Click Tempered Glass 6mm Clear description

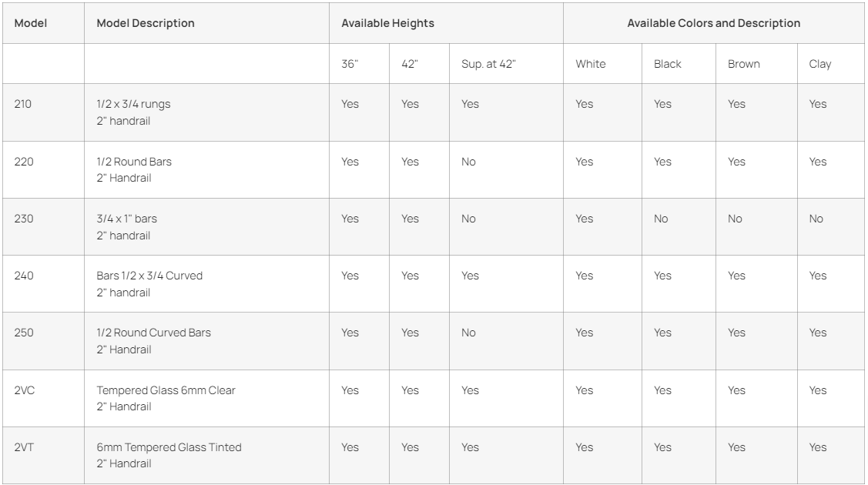tap(166, 390)
